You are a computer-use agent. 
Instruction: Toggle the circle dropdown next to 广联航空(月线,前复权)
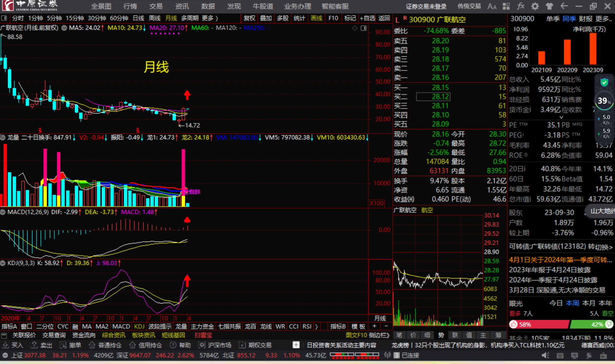[x=64, y=28]
